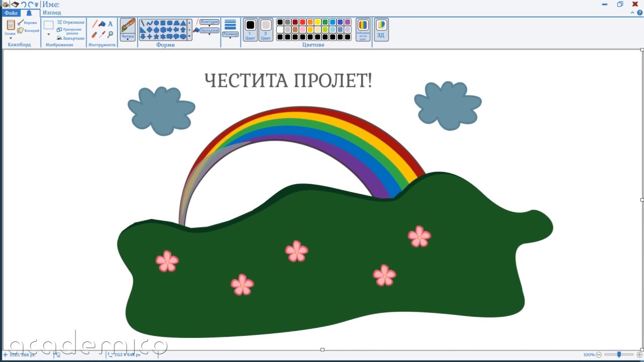Viewport: 644px width, 362px height.
Task: Select the Pencil tool
Action: (x=95, y=24)
